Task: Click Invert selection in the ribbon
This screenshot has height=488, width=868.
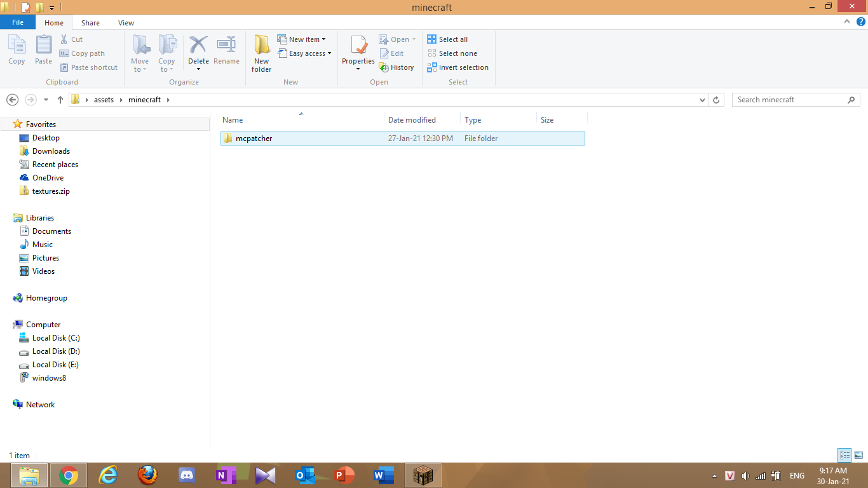Action: click(x=458, y=67)
